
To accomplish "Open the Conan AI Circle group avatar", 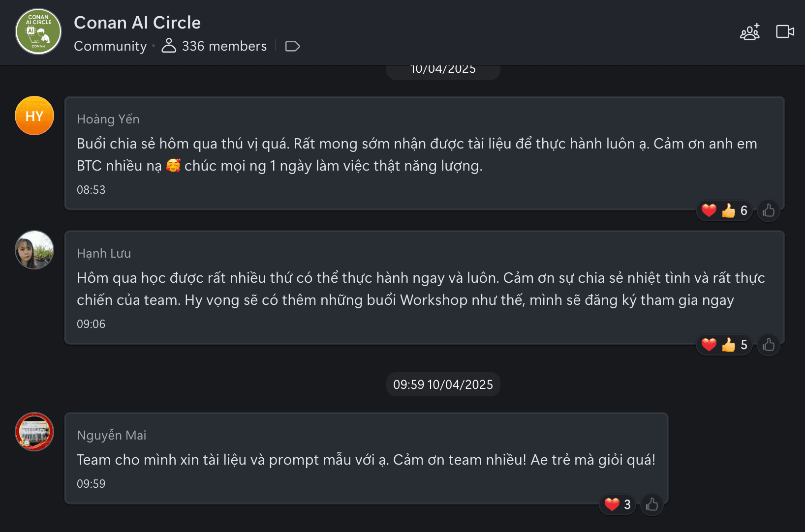I will click(x=38, y=31).
